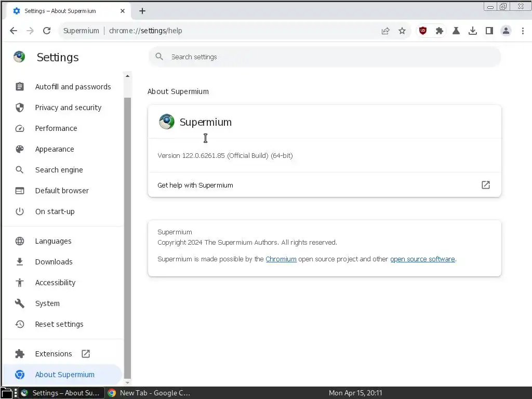Share this page via share icon
Screen dimensions: 532x399
click(x=385, y=31)
